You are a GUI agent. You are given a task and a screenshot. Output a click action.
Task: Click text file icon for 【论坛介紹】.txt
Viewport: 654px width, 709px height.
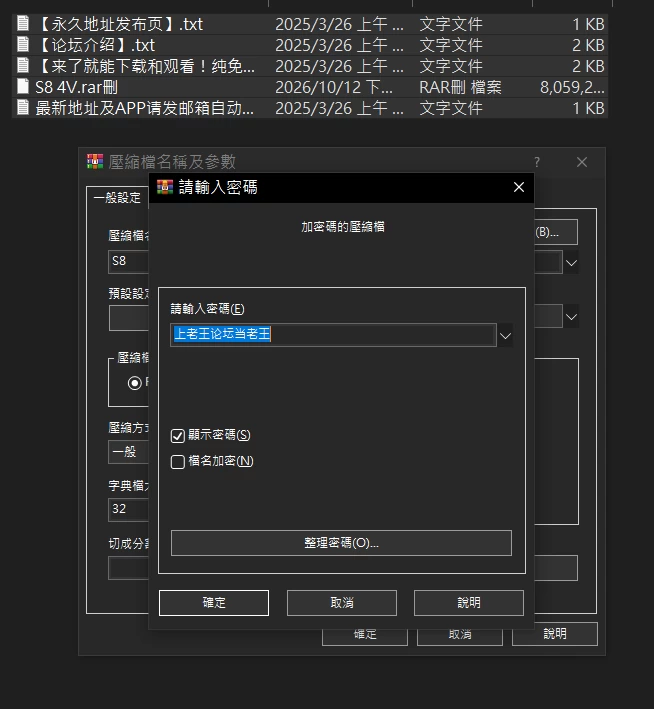pyautogui.click(x=23, y=44)
